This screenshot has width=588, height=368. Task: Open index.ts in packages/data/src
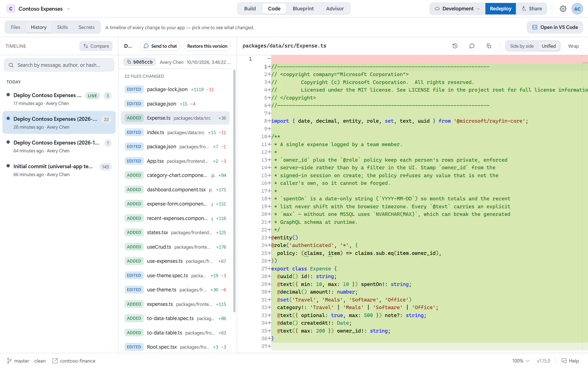(175, 132)
